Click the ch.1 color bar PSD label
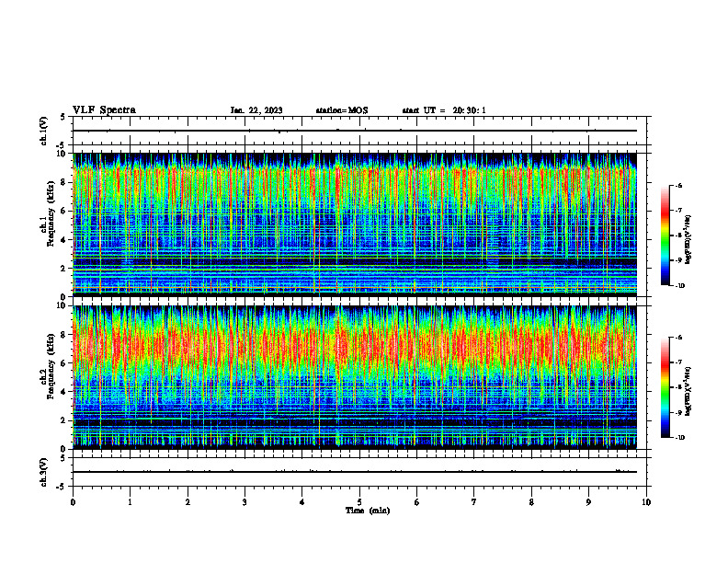Screen dimensions: 728x563 click(688, 240)
